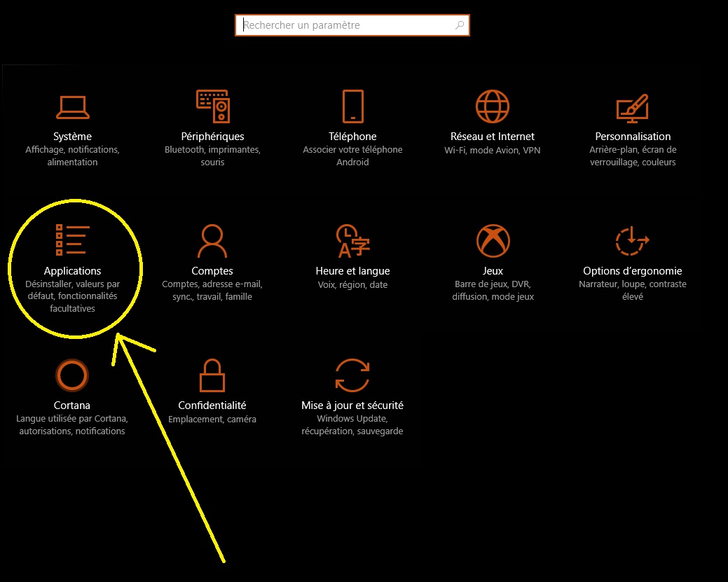Screen dimensions: 728x582
Task: Open the Jeux Xbox icon
Action: 493,241
